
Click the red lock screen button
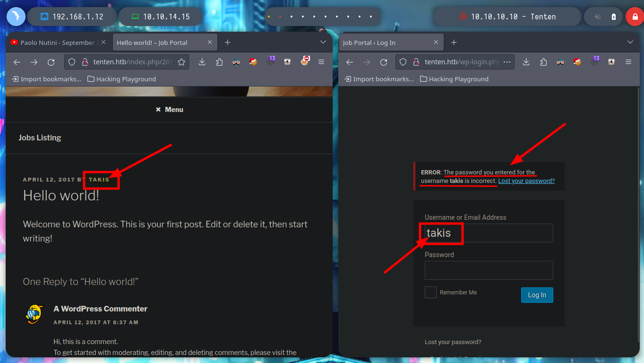[x=634, y=17]
